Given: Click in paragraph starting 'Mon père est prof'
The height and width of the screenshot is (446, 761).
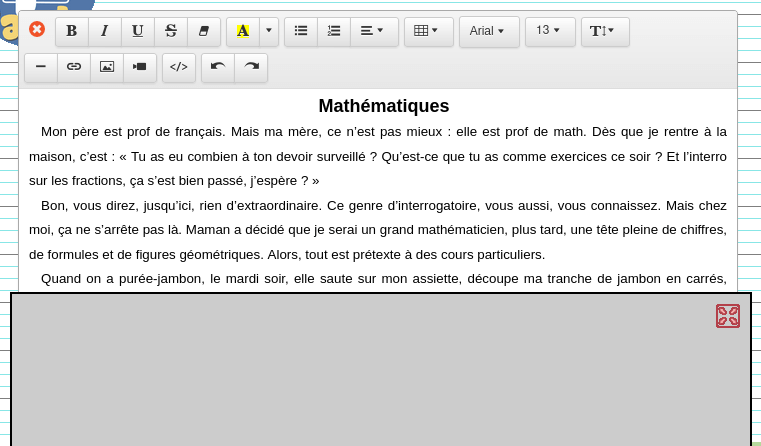Looking at the screenshot, I should [378, 156].
